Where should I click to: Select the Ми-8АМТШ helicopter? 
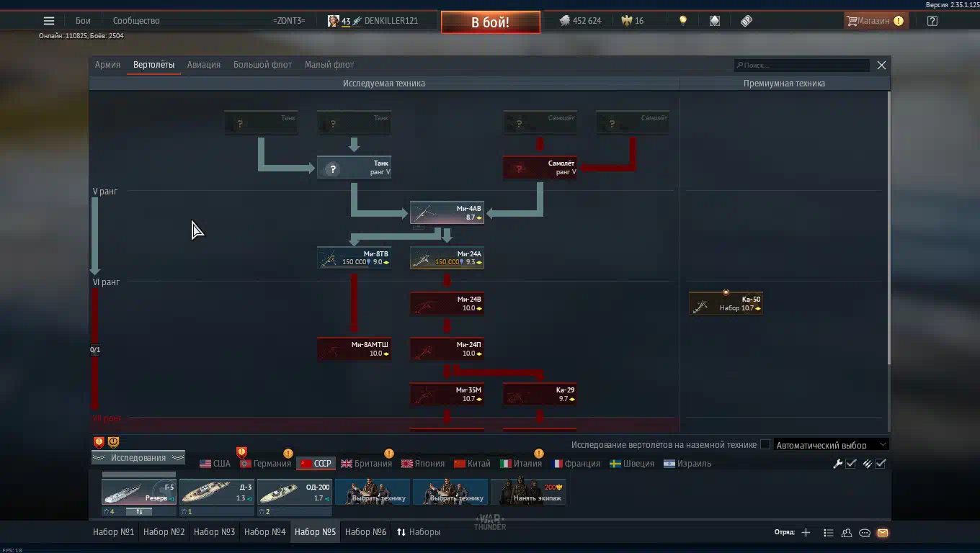(x=354, y=349)
